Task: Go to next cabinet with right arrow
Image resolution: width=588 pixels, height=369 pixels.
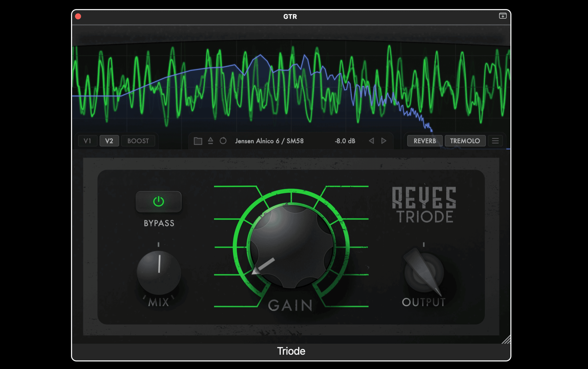Action: [x=384, y=141]
